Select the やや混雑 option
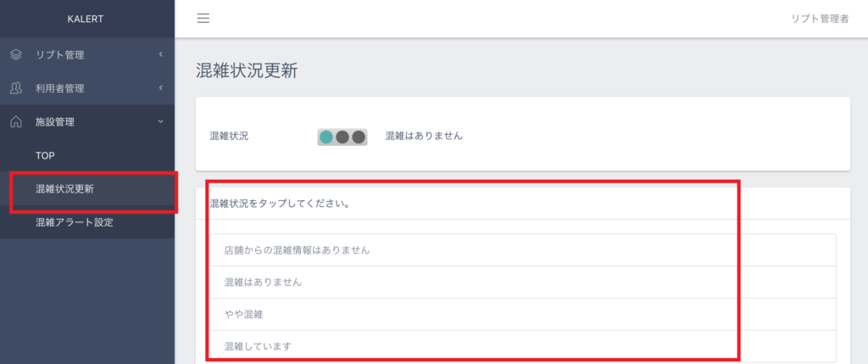 [x=522, y=314]
